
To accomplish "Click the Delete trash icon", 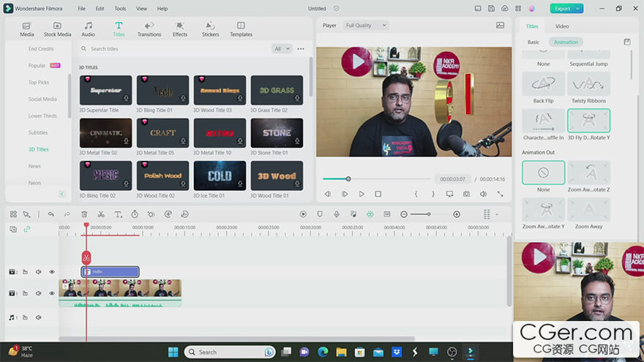I will (84, 214).
